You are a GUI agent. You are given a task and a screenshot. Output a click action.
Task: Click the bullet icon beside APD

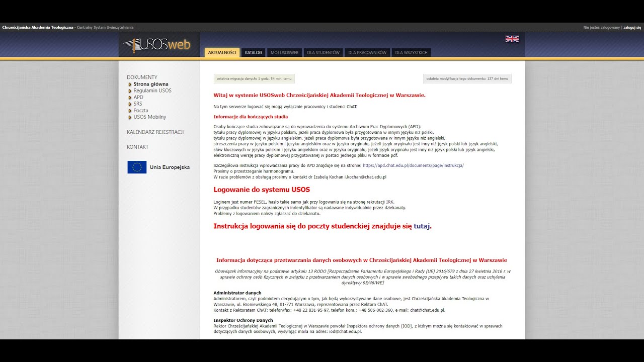click(x=130, y=98)
